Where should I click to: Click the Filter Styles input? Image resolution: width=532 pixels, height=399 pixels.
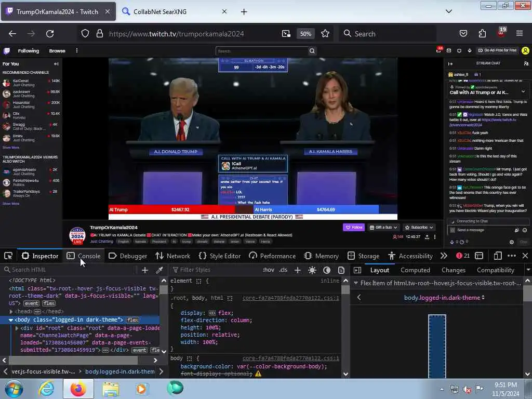pos(214,270)
